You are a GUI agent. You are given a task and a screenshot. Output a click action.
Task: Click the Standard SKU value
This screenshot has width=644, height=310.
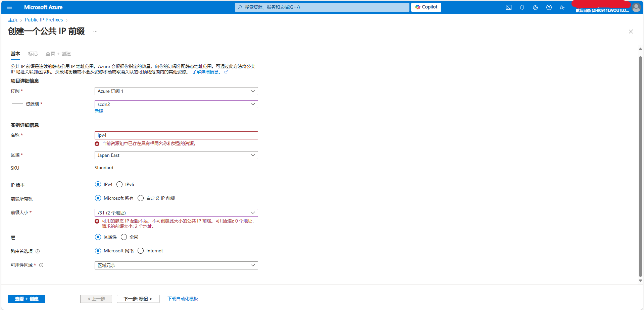[x=104, y=168]
